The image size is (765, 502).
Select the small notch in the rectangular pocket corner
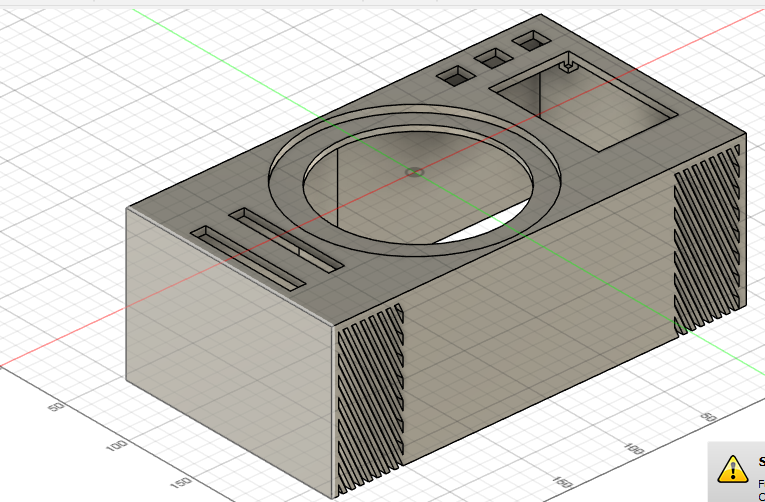568,67
